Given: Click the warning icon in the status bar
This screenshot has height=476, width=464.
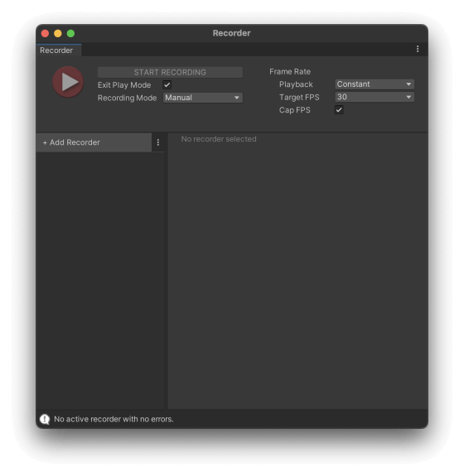Looking at the screenshot, I should pyautogui.click(x=45, y=419).
